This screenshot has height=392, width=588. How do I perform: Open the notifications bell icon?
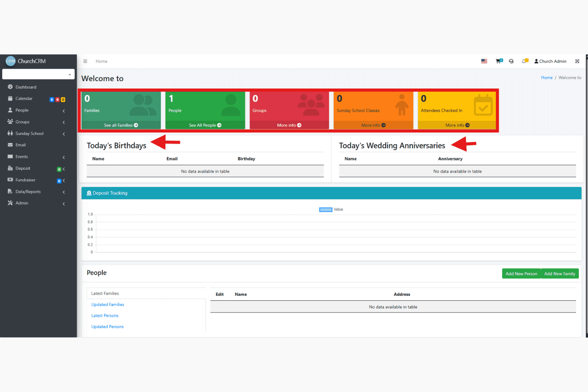coord(525,61)
